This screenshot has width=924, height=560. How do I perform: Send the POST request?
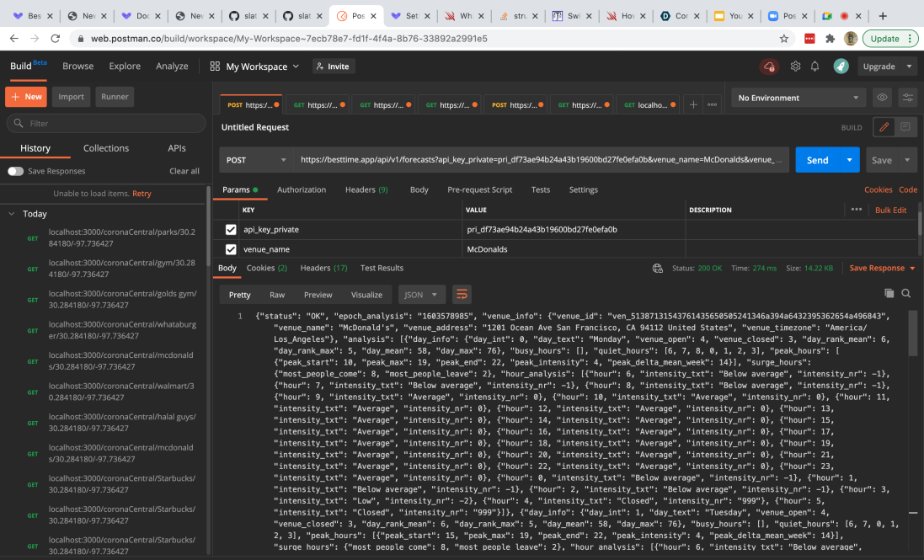817,160
